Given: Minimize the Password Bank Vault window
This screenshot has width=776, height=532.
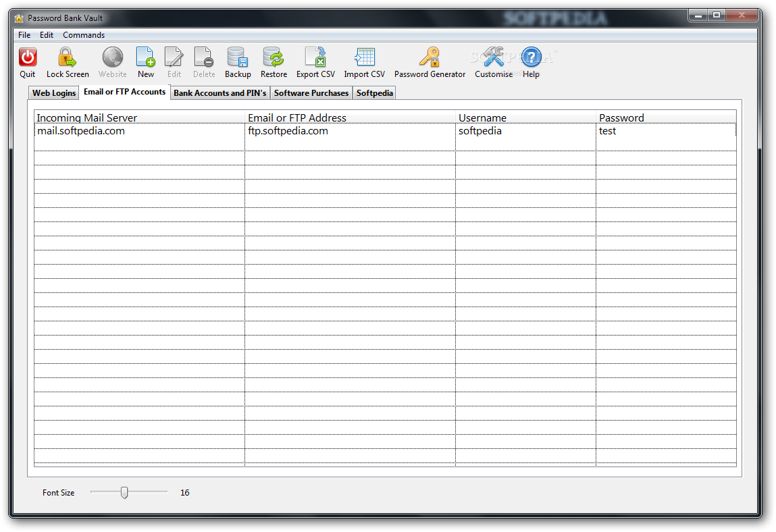Looking at the screenshot, I should (x=698, y=16).
